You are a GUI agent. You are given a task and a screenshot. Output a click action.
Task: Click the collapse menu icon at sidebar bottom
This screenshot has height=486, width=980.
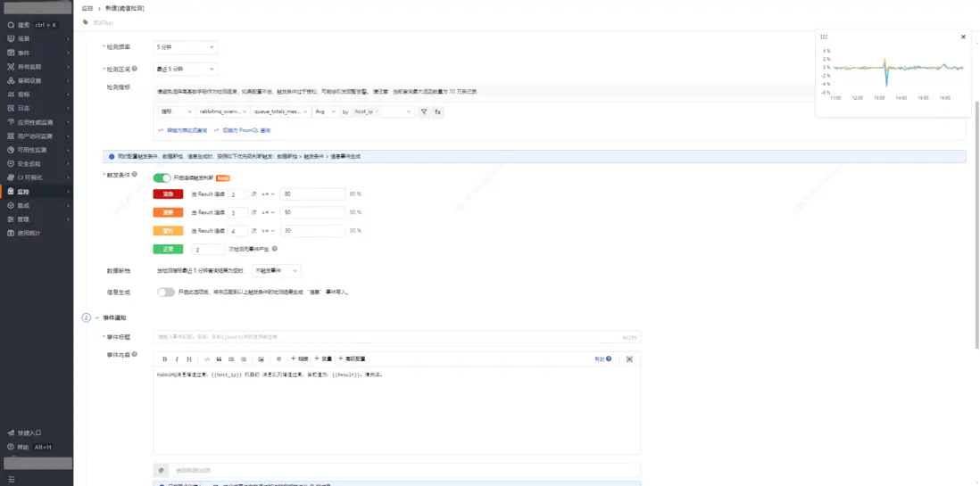point(11,479)
